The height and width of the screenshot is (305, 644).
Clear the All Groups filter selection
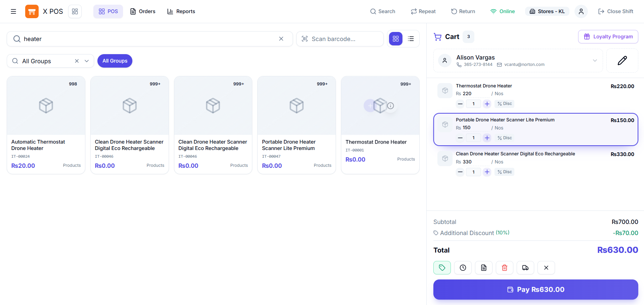coord(77,61)
